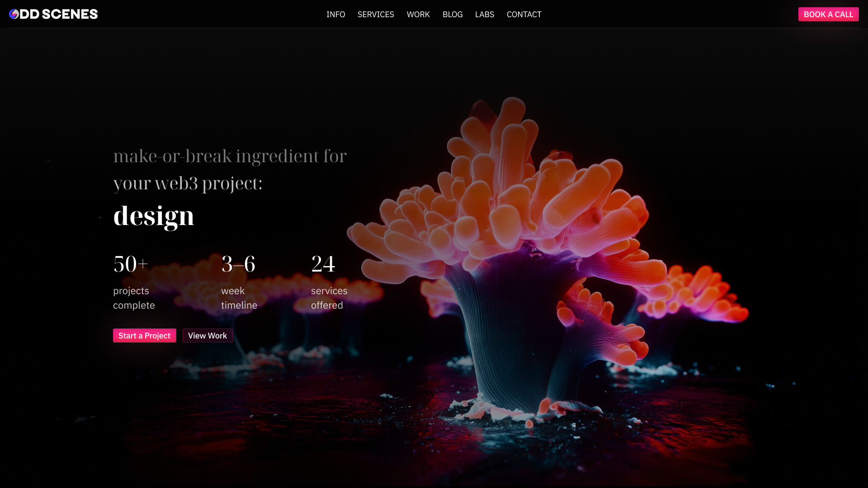The height and width of the screenshot is (488, 868).
Task: Go to the SERVICES page
Action: 376,14
